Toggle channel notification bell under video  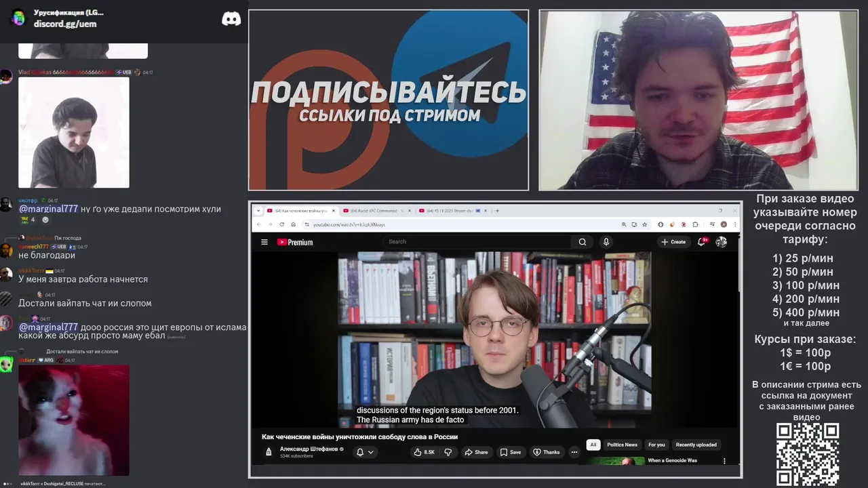pyautogui.click(x=360, y=452)
